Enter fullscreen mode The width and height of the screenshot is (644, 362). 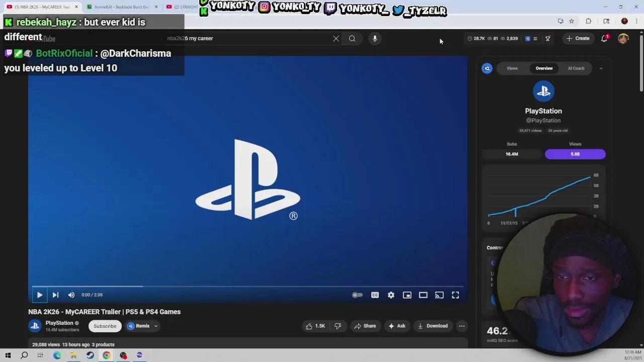pyautogui.click(x=455, y=295)
